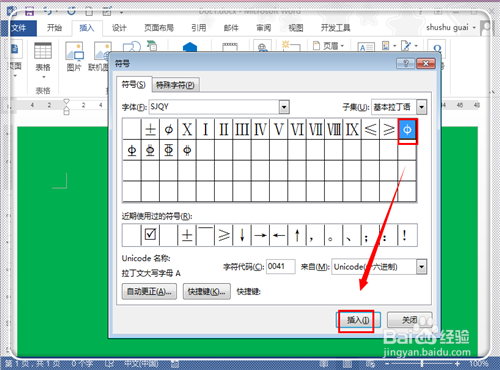
Task: Select Roman numeral IX in the grid
Action: tap(352, 129)
